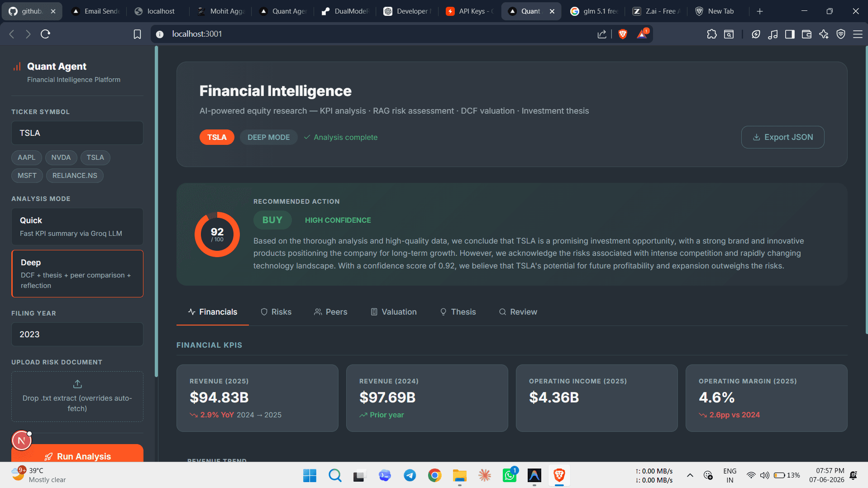Open File Explorer from the taskbar

click(x=460, y=475)
